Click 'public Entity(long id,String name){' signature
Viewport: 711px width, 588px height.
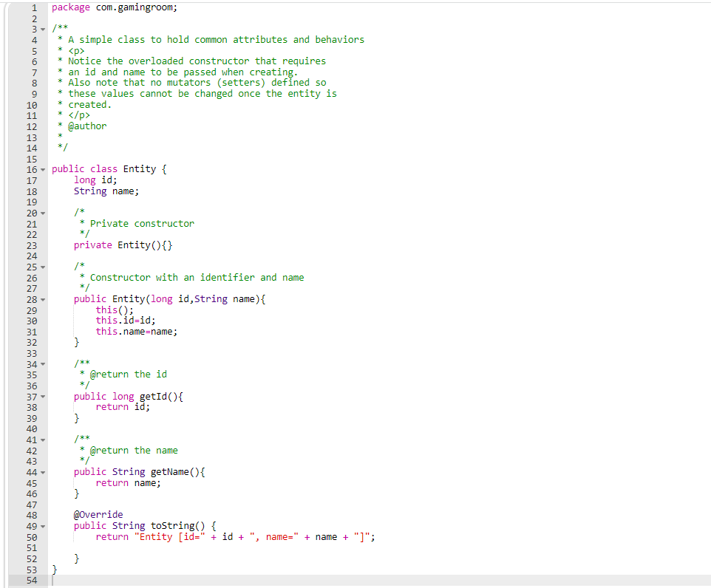tap(169, 299)
